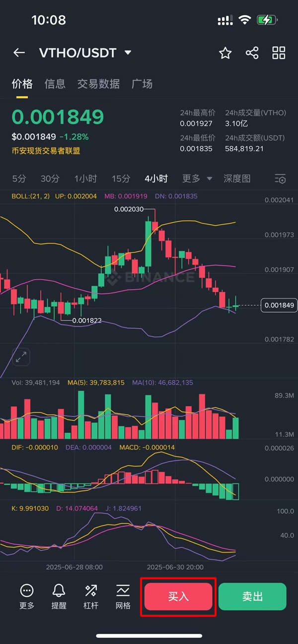Select the 15分 timeframe
This screenshot has height=644, width=298.
121,179
